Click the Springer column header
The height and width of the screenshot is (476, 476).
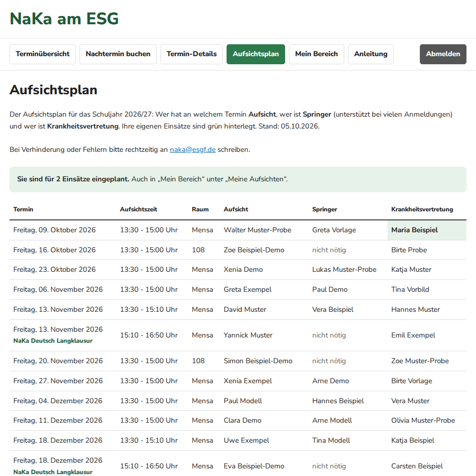tap(325, 209)
